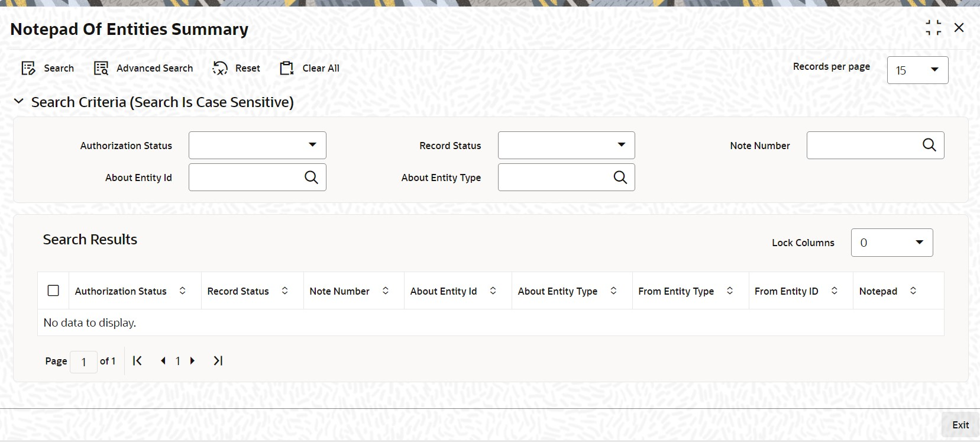
Task: Go to first page of results
Action: 137,361
